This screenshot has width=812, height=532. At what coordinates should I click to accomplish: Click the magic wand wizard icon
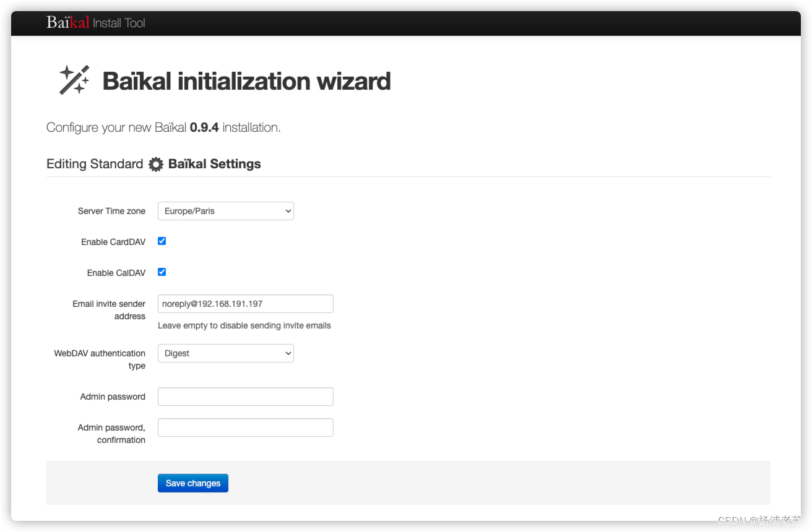click(74, 80)
